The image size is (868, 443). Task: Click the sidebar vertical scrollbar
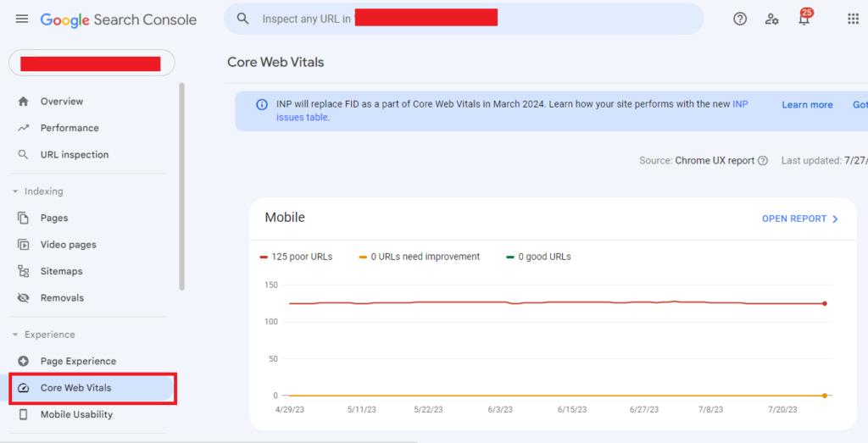pos(181,186)
